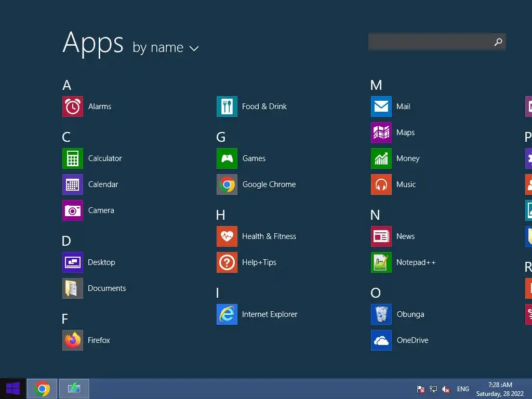The image size is (532, 399).
Task: Select the letter G group header
Action: pos(221,137)
